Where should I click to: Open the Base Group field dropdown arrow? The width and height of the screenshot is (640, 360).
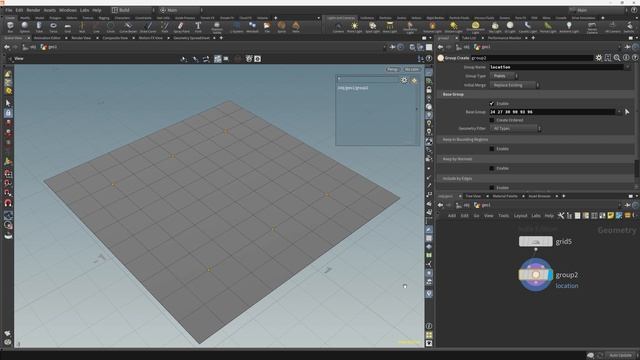click(619, 111)
